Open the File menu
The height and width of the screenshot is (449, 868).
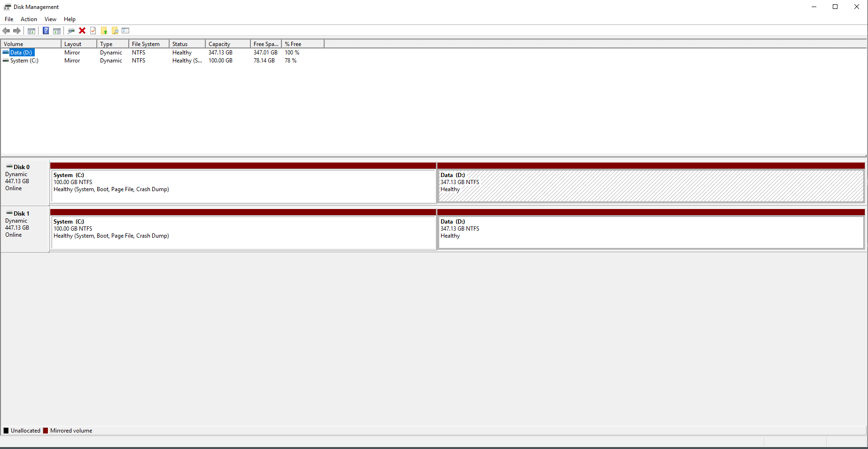(x=9, y=19)
